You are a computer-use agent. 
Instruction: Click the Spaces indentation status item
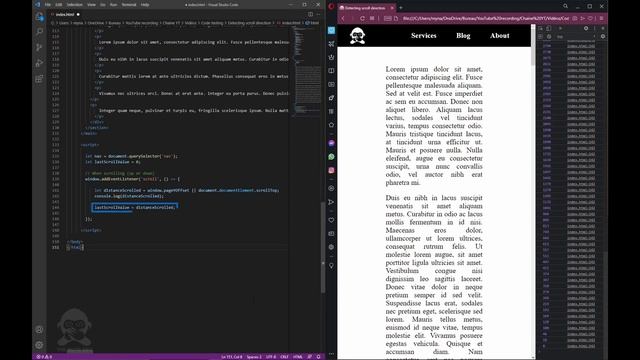point(254,357)
